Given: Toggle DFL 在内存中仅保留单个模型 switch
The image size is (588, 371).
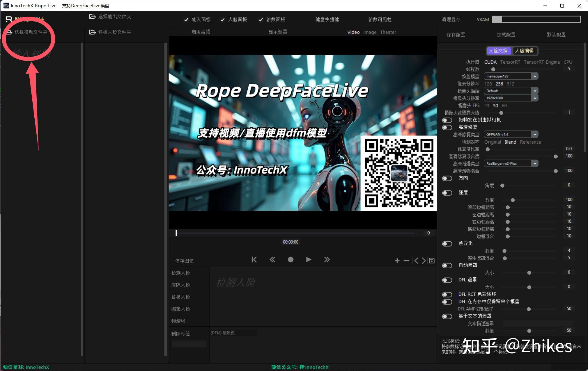Looking at the screenshot, I should (x=447, y=302).
